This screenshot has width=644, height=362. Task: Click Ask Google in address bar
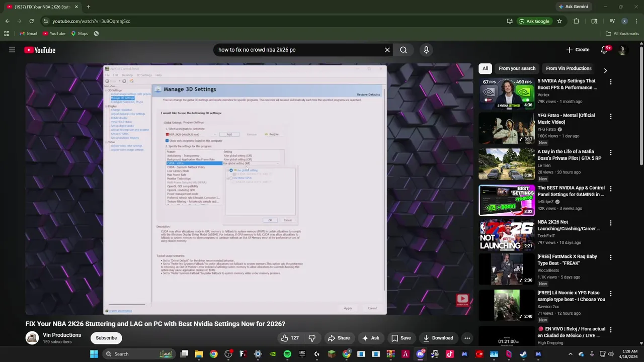[x=534, y=21]
